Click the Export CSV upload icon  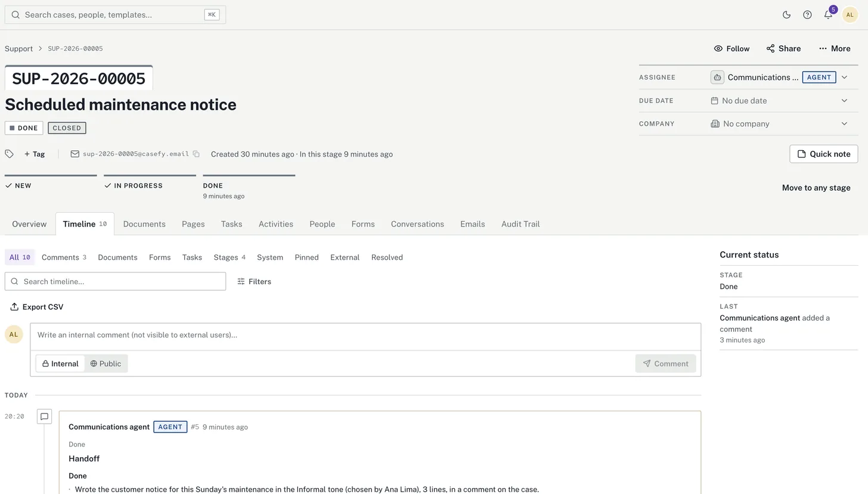(14, 307)
